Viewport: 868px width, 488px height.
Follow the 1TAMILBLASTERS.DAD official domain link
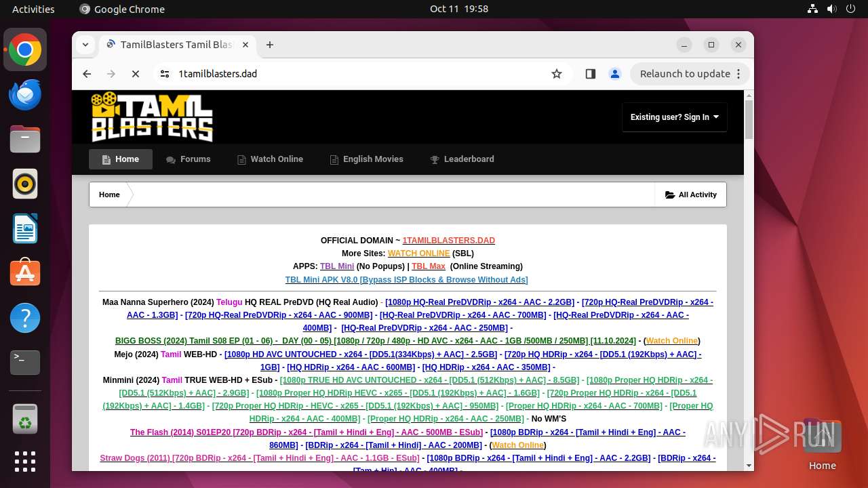click(x=449, y=241)
